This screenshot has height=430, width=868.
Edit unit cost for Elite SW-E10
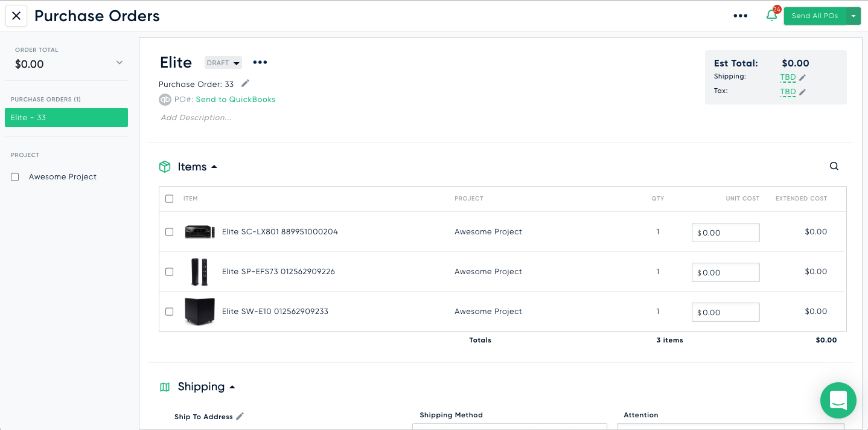(726, 312)
